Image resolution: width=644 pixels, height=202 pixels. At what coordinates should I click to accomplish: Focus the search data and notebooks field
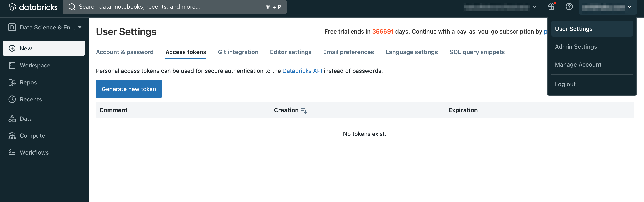pos(170,7)
